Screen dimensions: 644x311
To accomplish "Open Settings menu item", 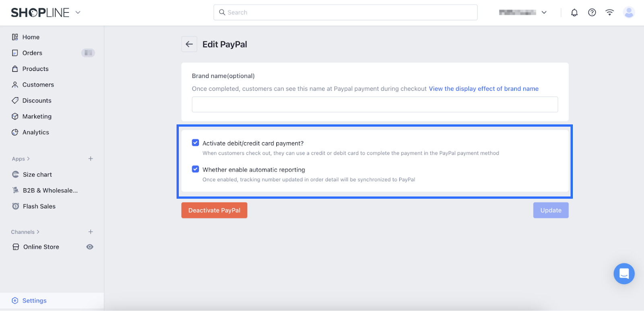I will [x=52, y=301].
